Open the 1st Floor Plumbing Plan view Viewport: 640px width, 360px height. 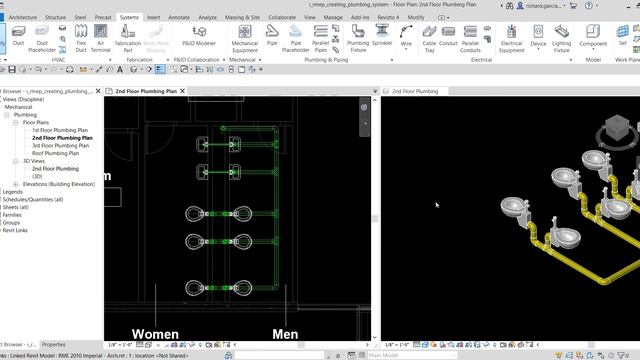pyautogui.click(x=60, y=130)
